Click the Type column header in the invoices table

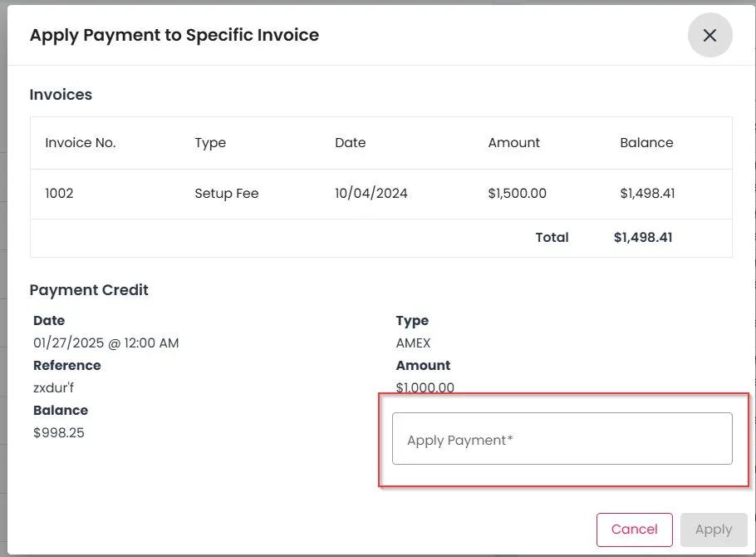[210, 143]
